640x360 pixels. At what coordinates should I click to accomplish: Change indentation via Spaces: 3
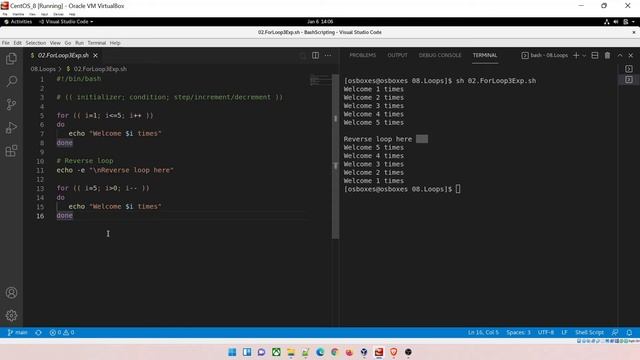pos(518,332)
